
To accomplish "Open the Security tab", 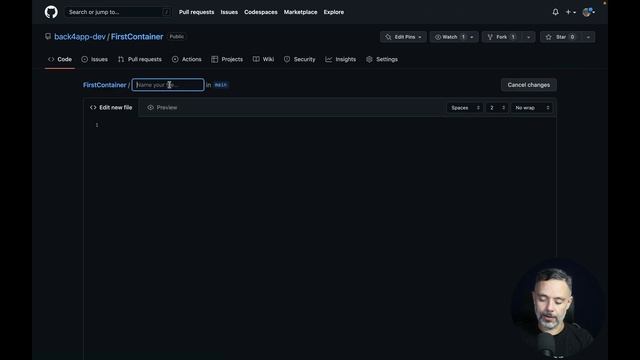I will (x=300, y=59).
